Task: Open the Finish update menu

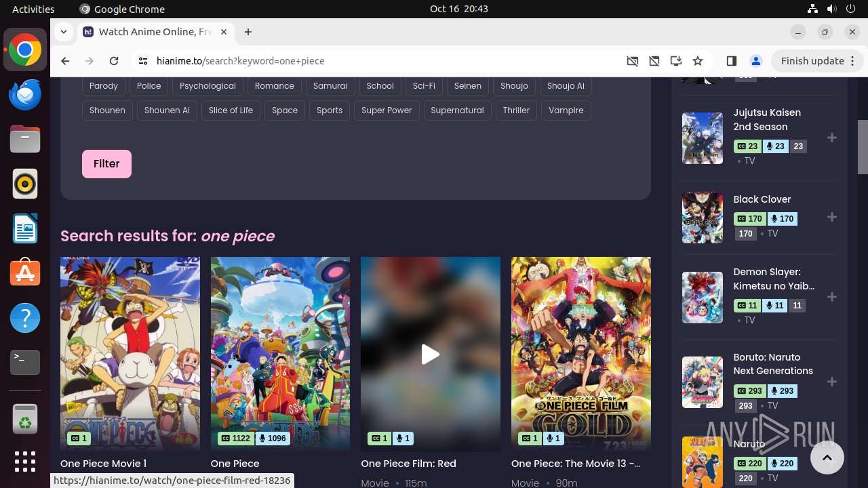Action: click(x=818, y=61)
